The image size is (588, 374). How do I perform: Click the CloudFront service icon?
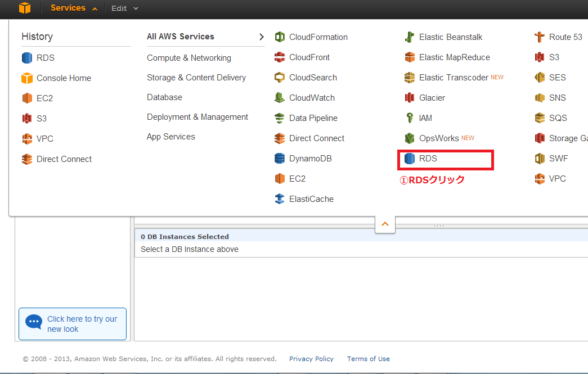[x=280, y=57]
